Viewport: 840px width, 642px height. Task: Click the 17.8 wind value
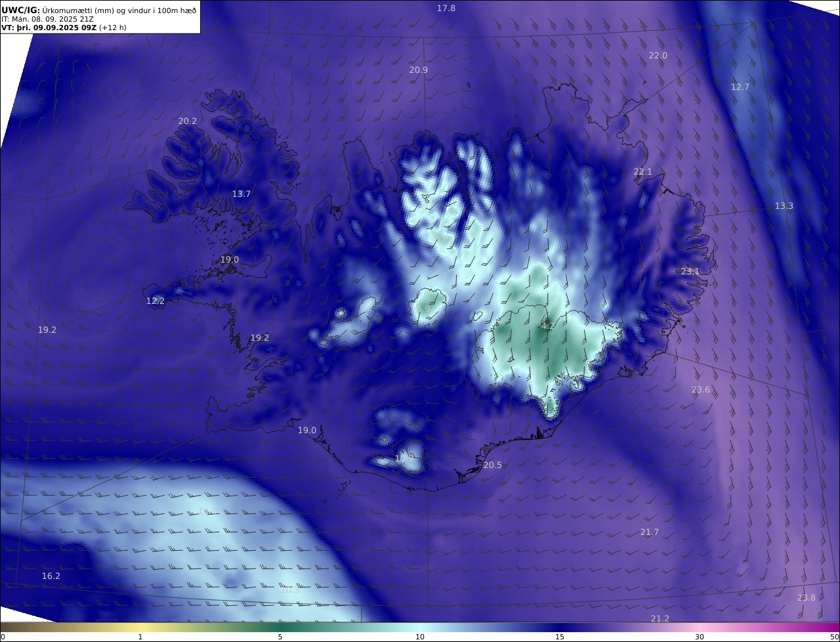[x=446, y=8]
